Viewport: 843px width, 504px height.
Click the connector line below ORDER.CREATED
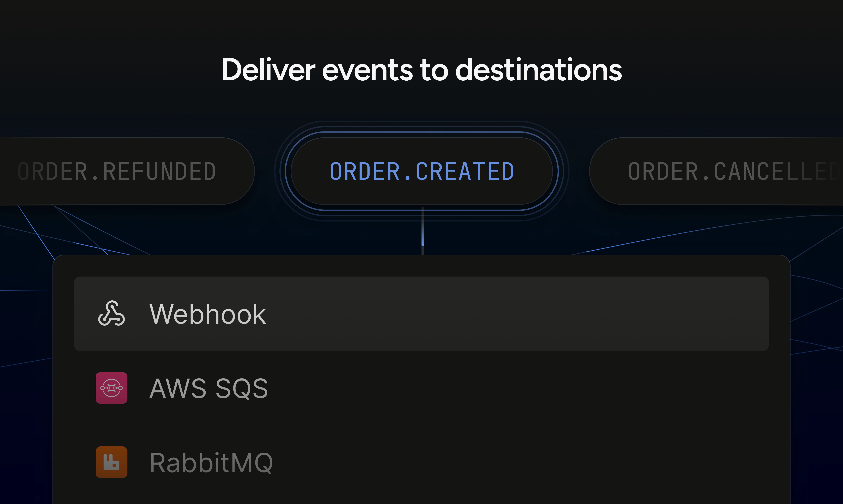pyautogui.click(x=422, y=230)
